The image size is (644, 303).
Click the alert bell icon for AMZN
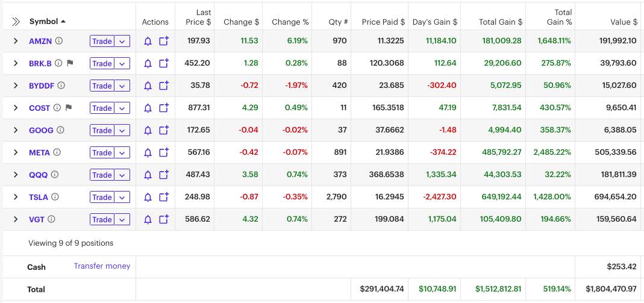148,42
